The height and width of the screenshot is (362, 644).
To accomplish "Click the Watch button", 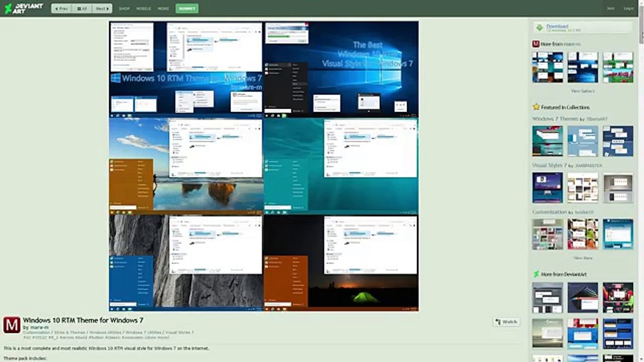I will (506, 322).
